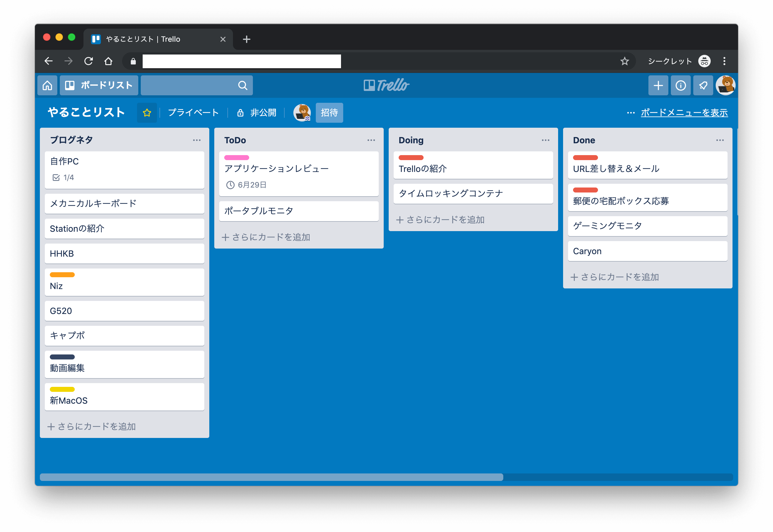The width and height of the screenshot is (773, 532).
Task: Click the search icon
Action: point(243,86)
